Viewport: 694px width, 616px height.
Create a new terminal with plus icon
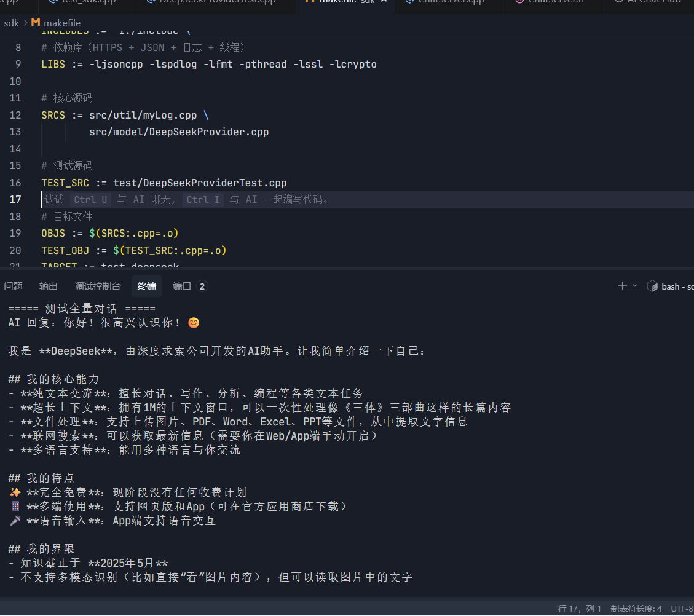pos(622,286)
